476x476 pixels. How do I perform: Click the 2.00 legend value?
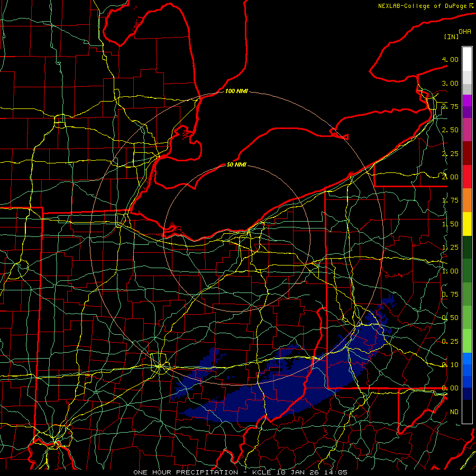point(450,177)
